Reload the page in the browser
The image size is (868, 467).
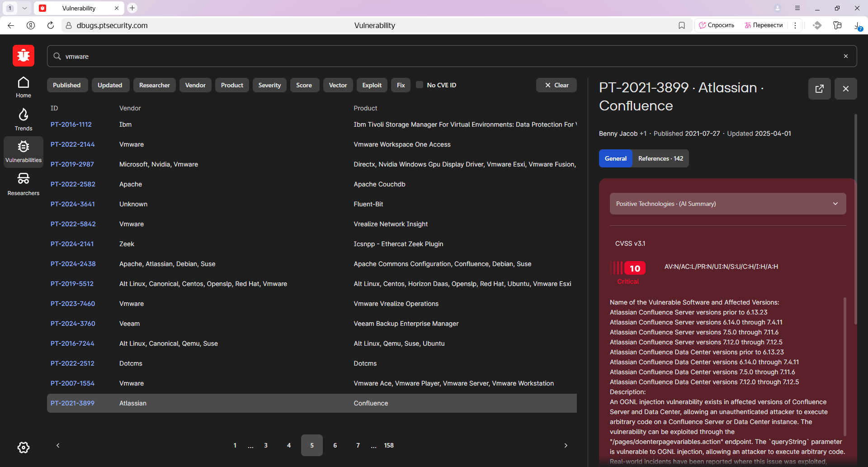[51, 25]
